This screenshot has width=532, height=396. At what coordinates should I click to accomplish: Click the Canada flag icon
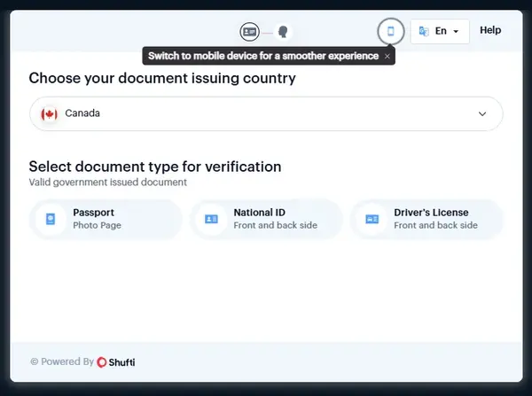coord(50,113)
